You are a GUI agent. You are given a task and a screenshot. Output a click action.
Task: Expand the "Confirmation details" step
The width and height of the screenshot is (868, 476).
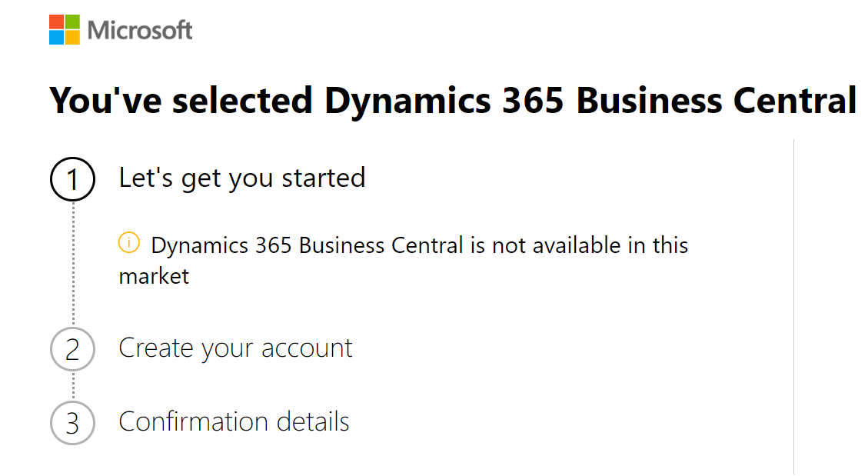point(234,421)
